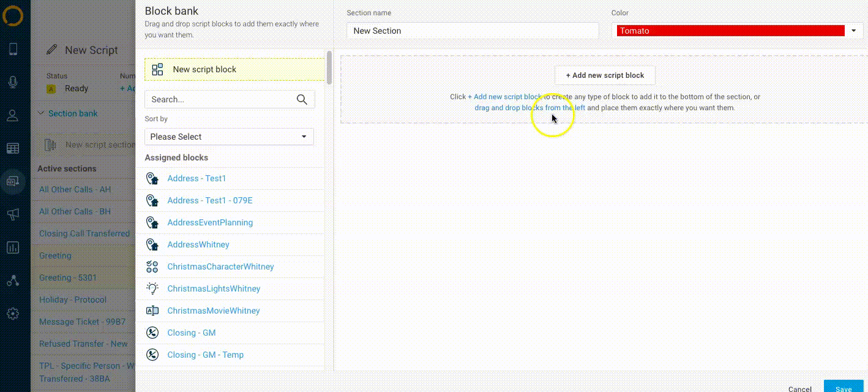The height and width of the screenshot is (392, 868).
Task: Click the lightbulb icon beside ChristmasLightsWhitney
Action: coord(152,288)
